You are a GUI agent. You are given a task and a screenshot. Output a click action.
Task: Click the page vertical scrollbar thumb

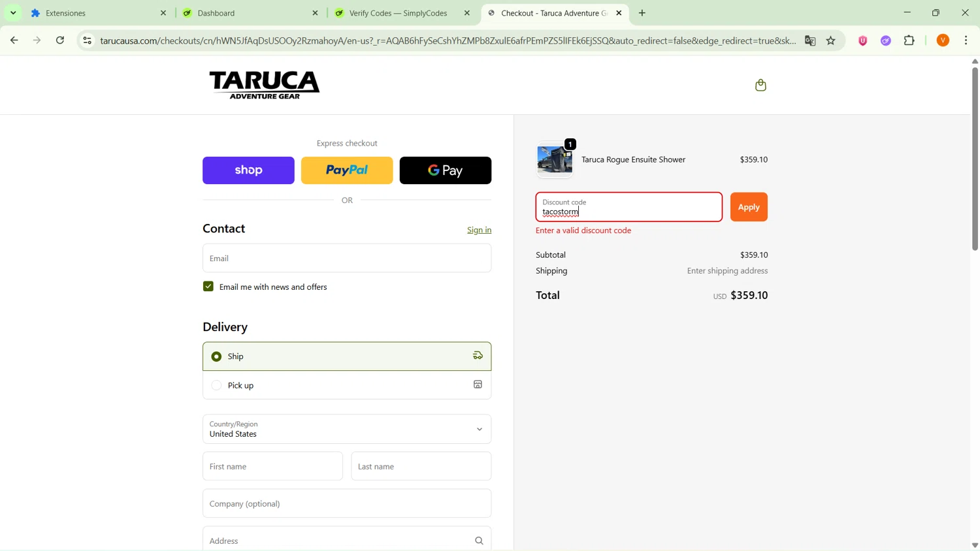click(x=975, y=159)
